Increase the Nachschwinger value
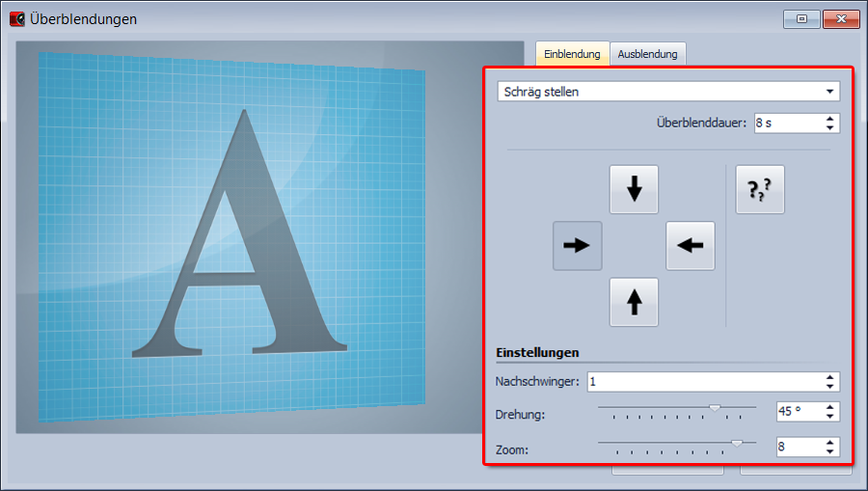868x491 pixels. [x=830, y=377]
